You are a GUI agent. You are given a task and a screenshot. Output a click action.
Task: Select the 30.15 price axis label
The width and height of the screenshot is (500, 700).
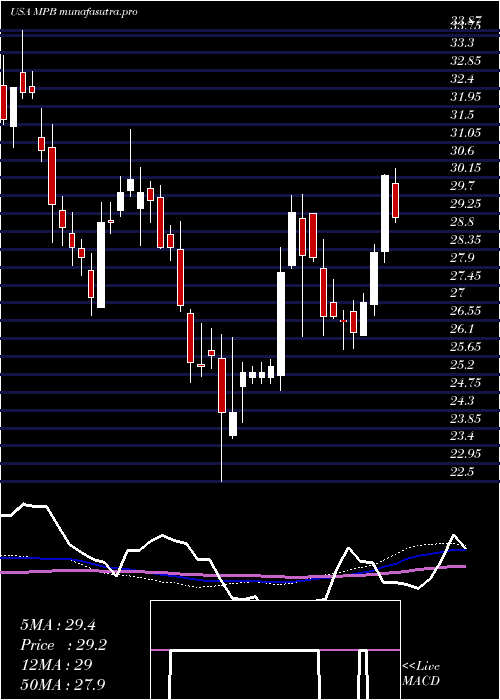[466, 168]
